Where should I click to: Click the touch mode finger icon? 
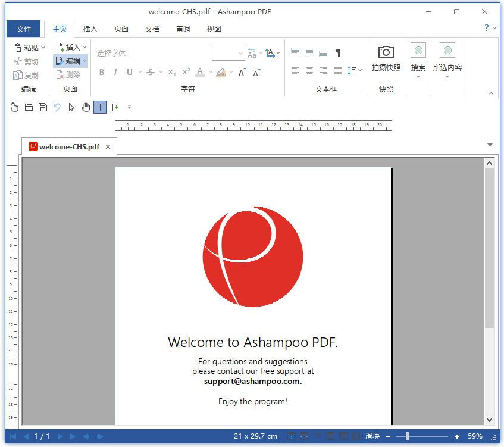[14, 107]
